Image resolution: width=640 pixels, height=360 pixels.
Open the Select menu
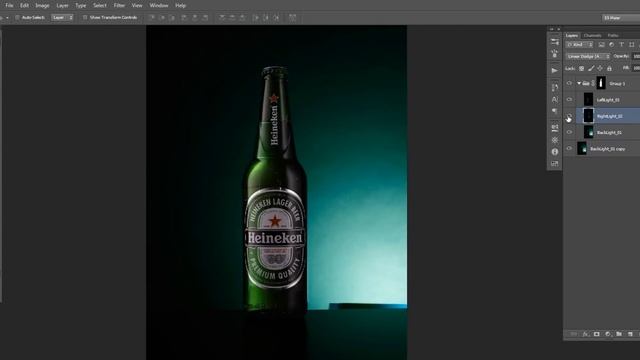100,6
